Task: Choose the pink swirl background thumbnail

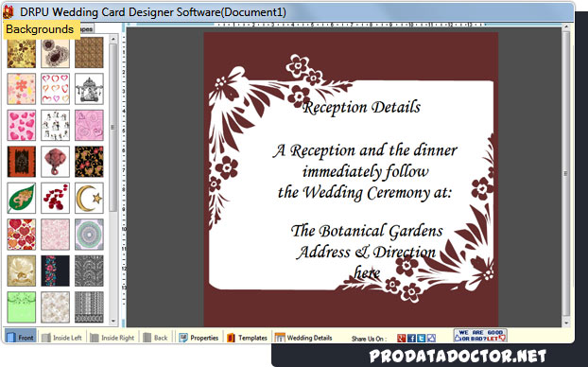Action: (x=89, y=126)
